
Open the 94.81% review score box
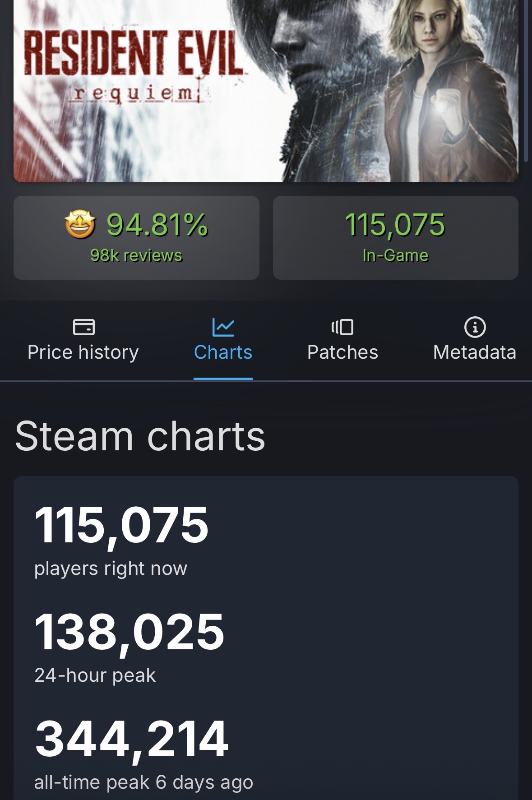(x=136, y=238)
